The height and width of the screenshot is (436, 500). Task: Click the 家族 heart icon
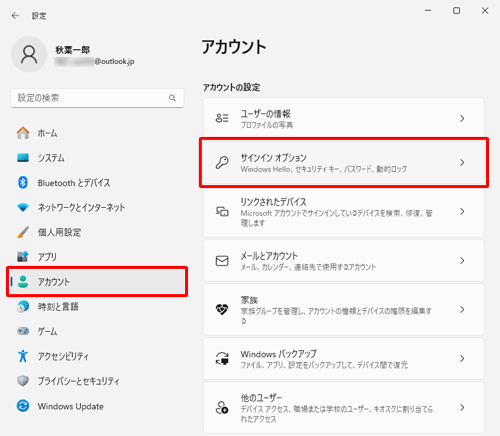(222, 310)
